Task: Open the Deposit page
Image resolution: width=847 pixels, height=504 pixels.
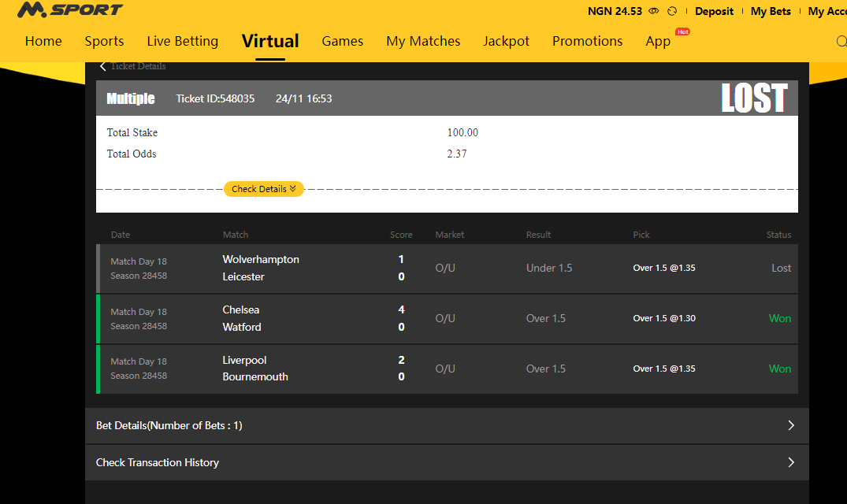Action: (x=714, y=11)
